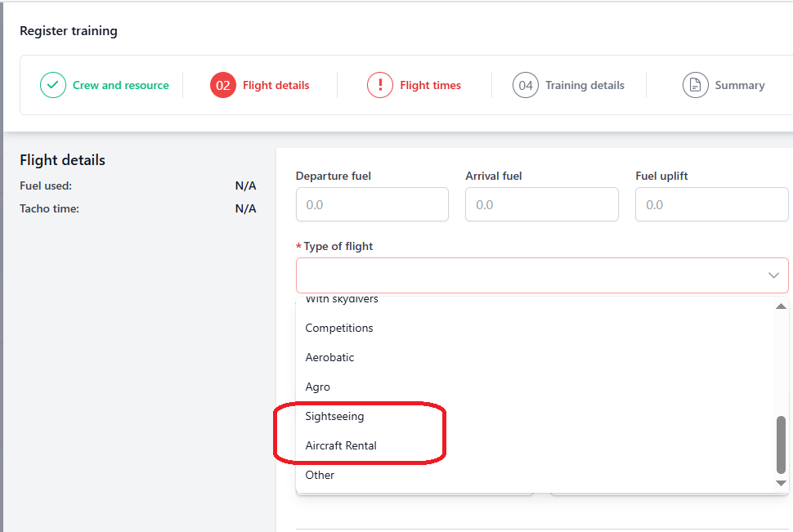Go to Crew and resource step
This screenshot has height=532, width=793.
pos(120,85)
